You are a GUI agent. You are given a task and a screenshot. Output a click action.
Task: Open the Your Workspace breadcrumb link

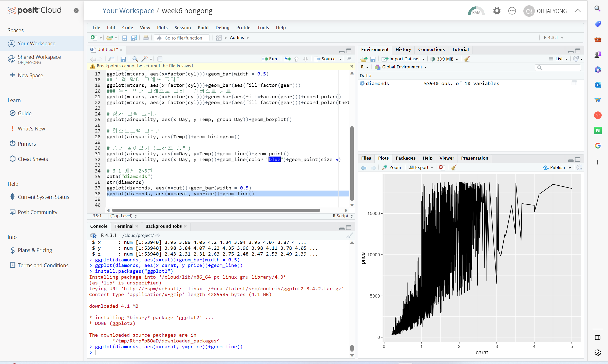click(x=128, y=11)
